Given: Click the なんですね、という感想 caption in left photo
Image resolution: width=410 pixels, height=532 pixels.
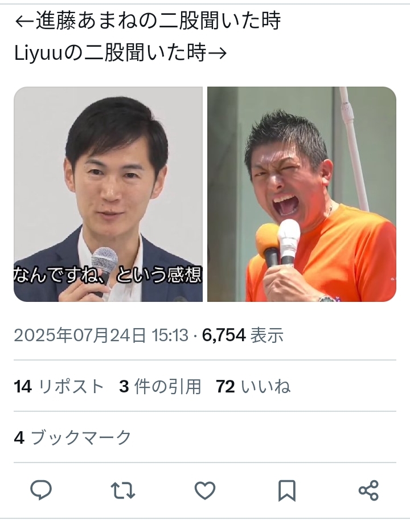Looking at the screenshot, I should click(x=108, y=275).
